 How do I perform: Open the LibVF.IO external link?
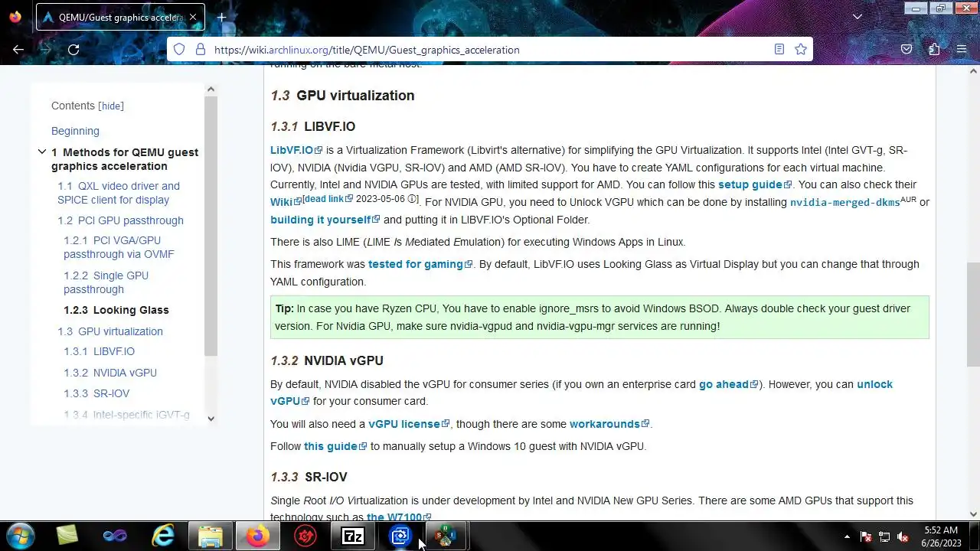(x=296, y=150)
